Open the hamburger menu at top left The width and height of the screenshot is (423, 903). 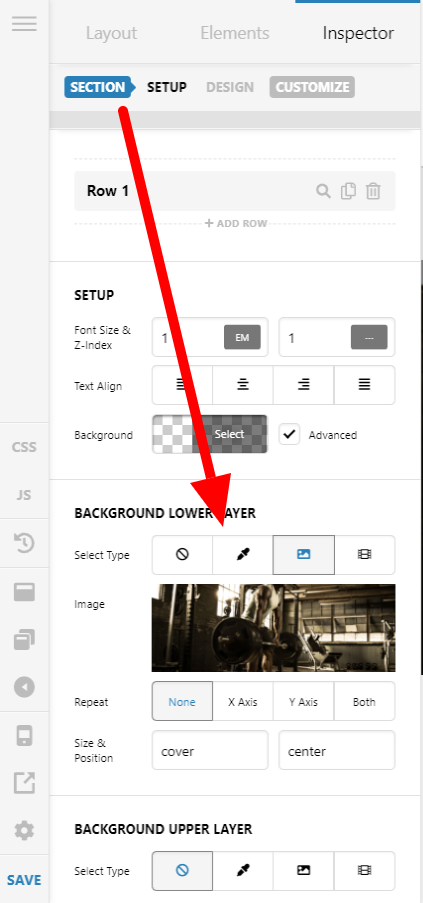(24, 24)
